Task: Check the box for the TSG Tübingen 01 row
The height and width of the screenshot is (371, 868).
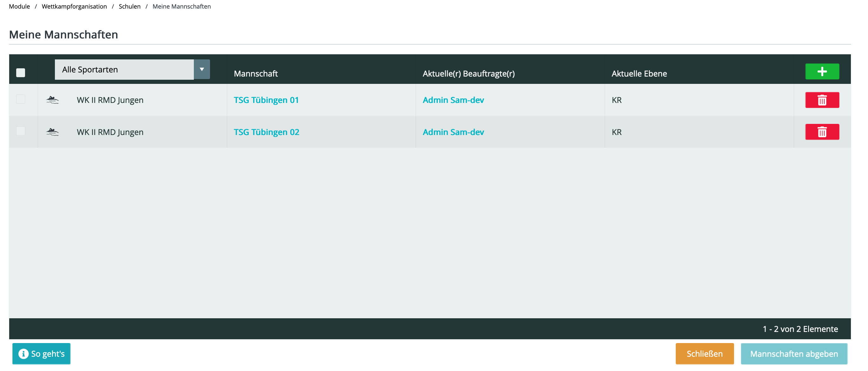Action: [21, 99]
